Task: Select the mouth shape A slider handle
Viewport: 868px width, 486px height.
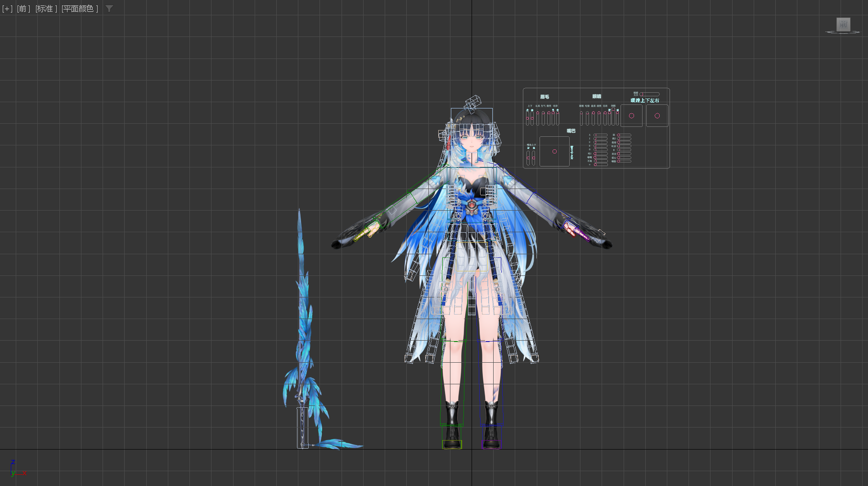Action: click(596, 135)
